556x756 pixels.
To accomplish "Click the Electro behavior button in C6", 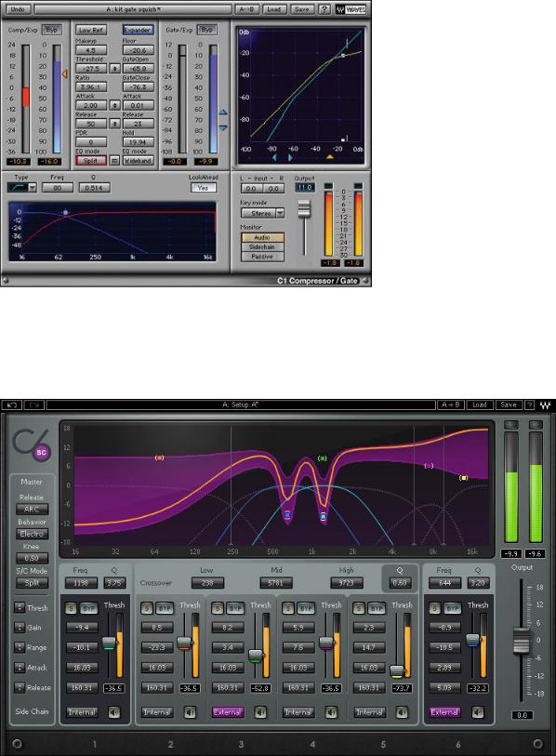I will pos(32,534).
